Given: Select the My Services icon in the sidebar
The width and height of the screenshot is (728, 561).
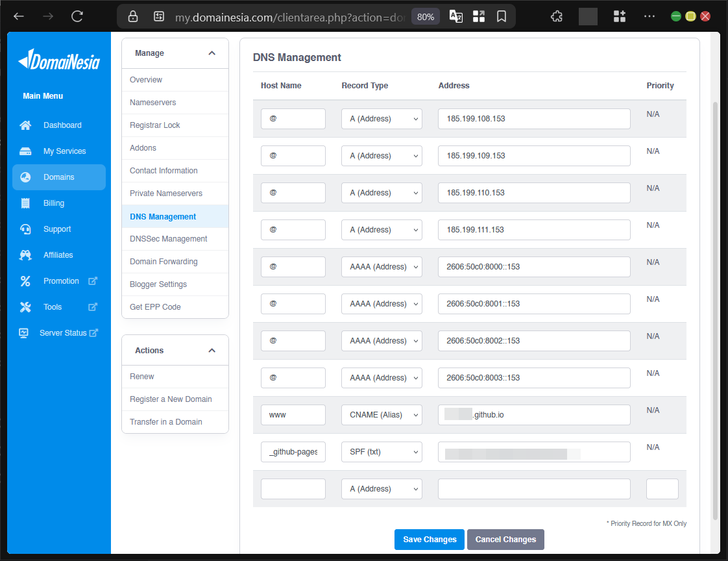Looking at the screenshot, I should point(24,151).
